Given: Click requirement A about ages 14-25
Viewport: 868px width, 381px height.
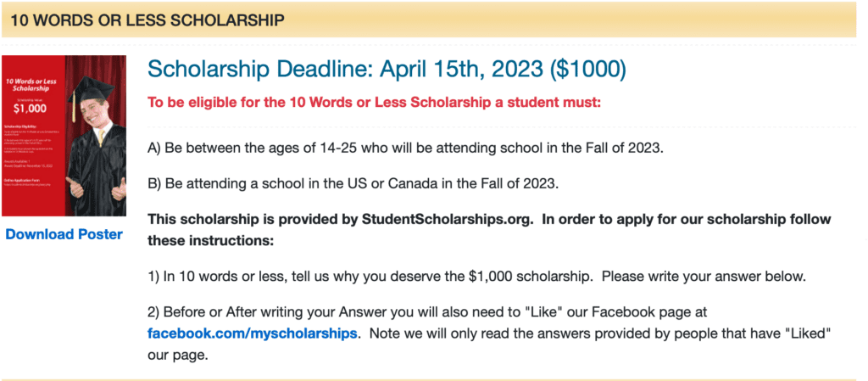Looking at the screenshot, I should pyautogui.click(x=404, y=149).
